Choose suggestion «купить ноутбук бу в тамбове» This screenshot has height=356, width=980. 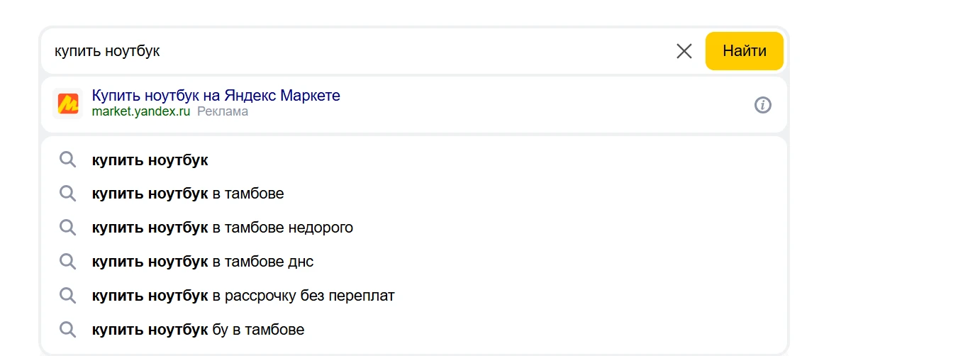pos(198,330)
